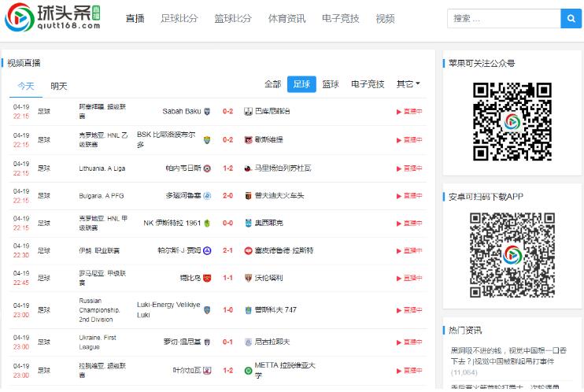Click the play icon for Sabah Baku match

pyautogui.click(x=399, y=112)
